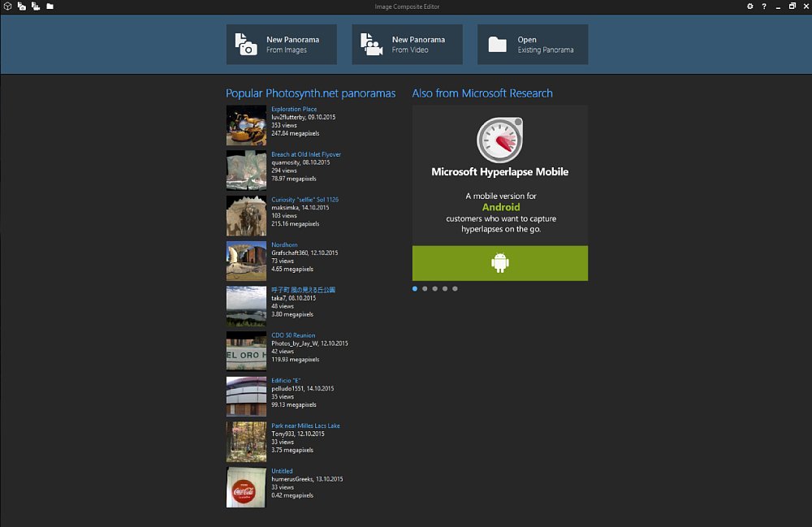Click the taka7 panorama thumbnail
The height and width of the screenshot is (527, 812).
click(247, 306)
